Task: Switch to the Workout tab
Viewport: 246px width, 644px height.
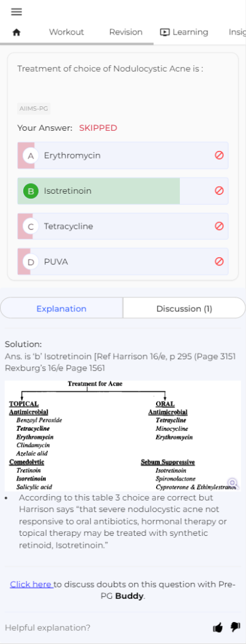Action: [67, 32]
